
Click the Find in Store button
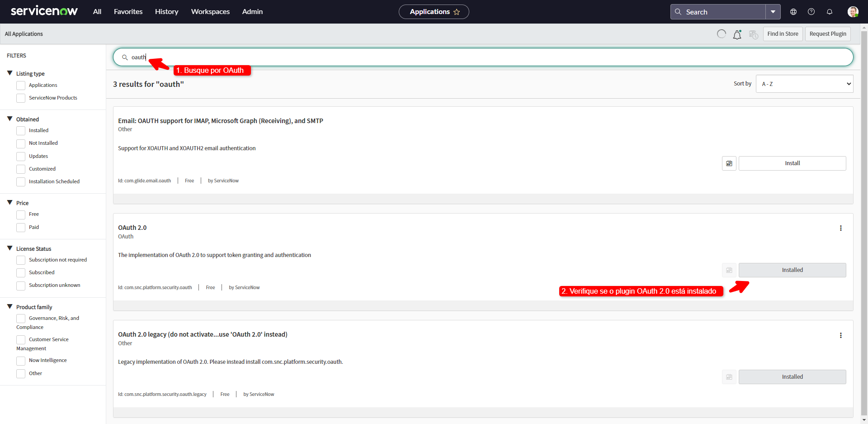[x=783, y=34]
